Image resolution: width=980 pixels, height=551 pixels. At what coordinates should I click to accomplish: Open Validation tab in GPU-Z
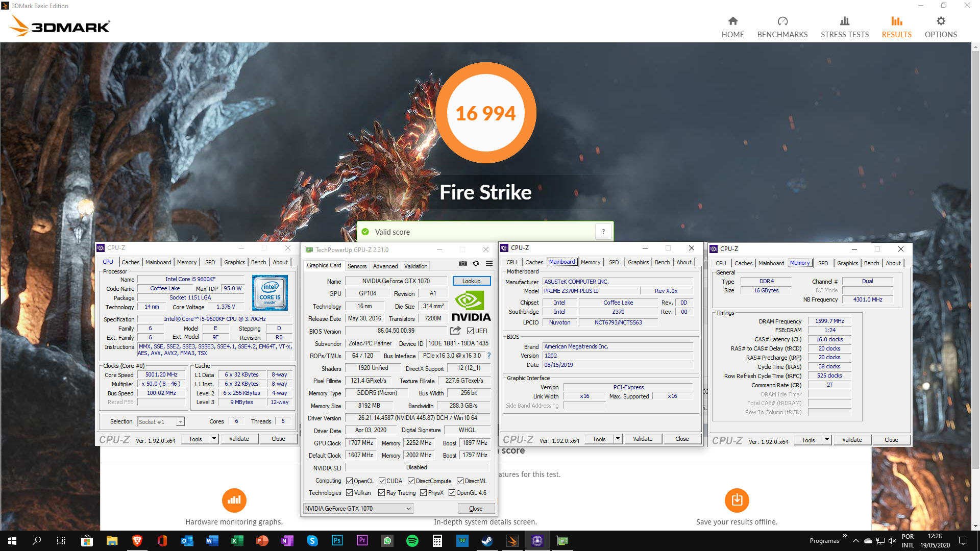pyautogui.click(x=415, y=266)
